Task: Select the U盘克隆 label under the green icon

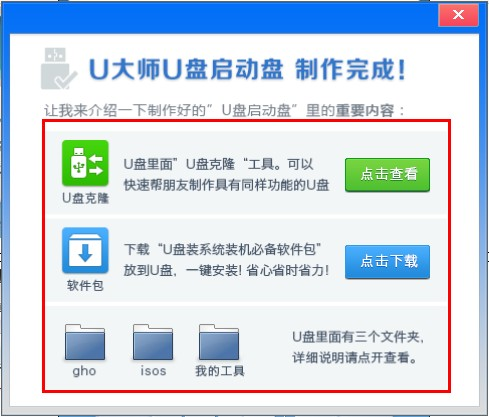Action: 86,198
